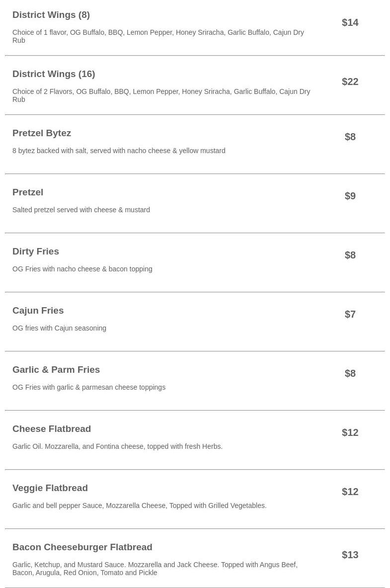Click the $9 price for Pretzel
Image resolution: width=390 pixels, height=588 pixels.
pos(350,196)
